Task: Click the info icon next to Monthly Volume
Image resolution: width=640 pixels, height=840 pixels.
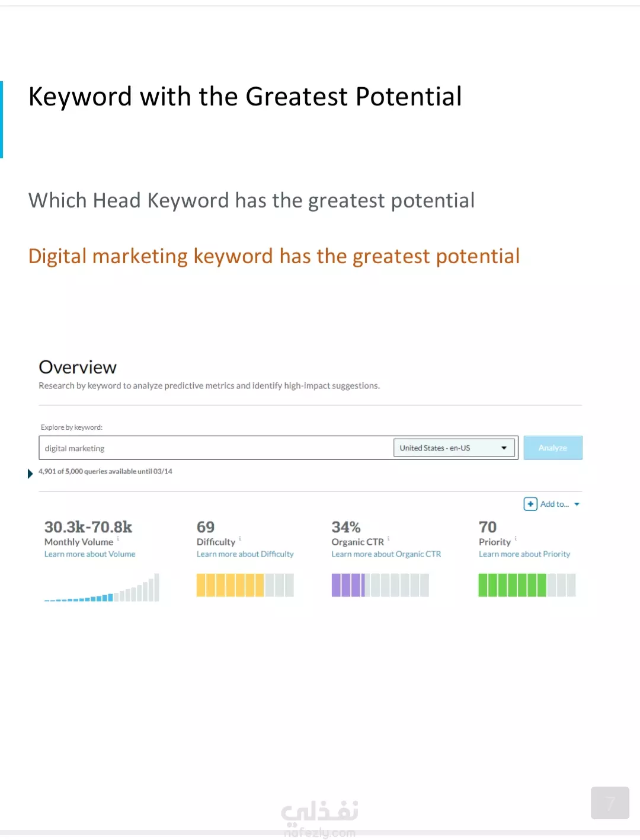Action: click(118, 539)
